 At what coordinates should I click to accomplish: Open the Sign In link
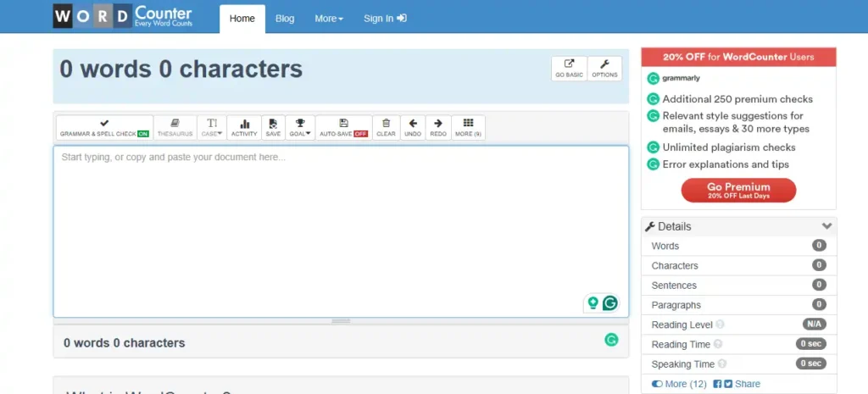(x=385, y=19)
